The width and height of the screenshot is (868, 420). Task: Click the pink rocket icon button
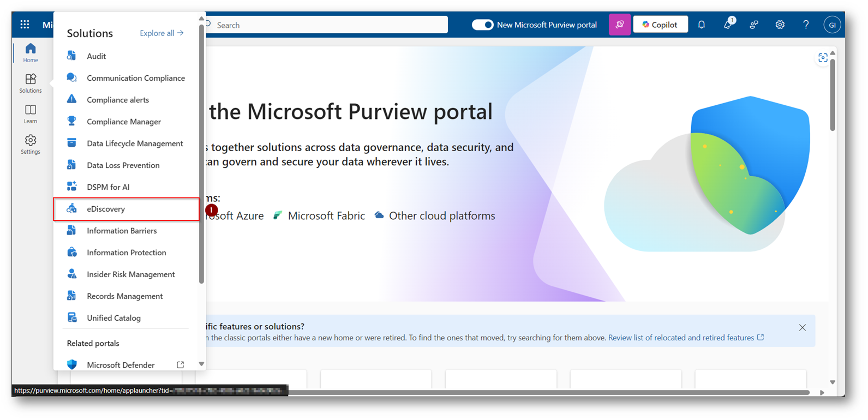click(x=620, y=25)
